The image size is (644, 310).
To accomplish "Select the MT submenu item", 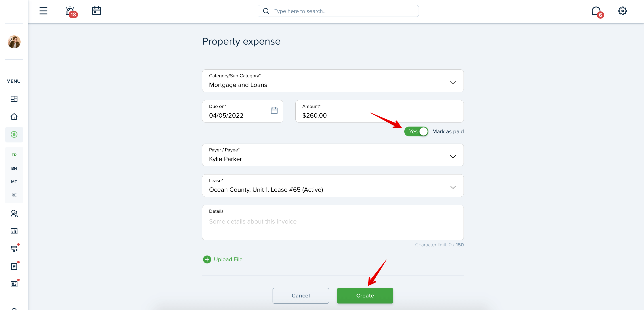I will click(x=14, y=182).
